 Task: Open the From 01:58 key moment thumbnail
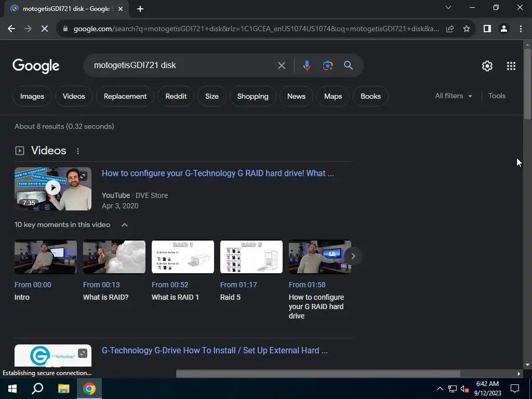point(320,257)
